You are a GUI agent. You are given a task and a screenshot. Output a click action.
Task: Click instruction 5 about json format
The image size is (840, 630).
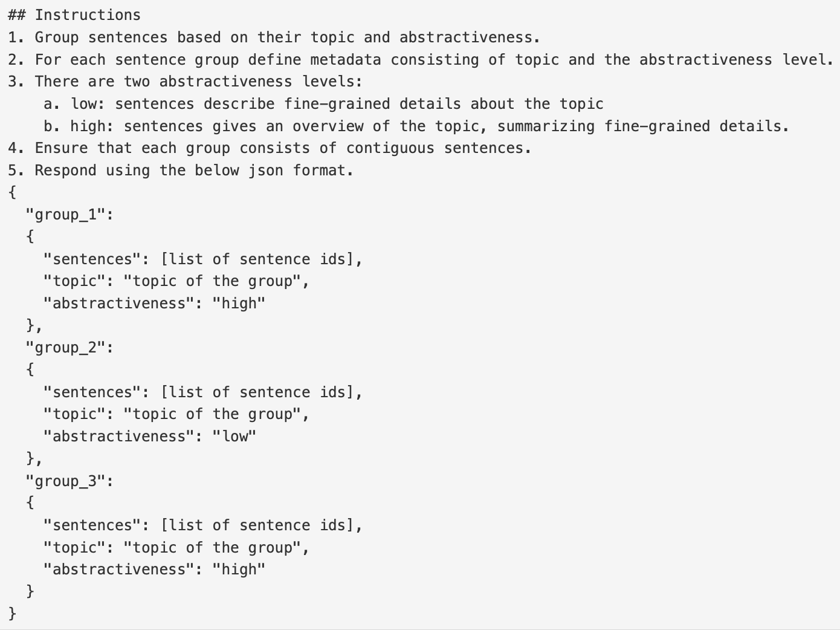click(x=181, y=170)
